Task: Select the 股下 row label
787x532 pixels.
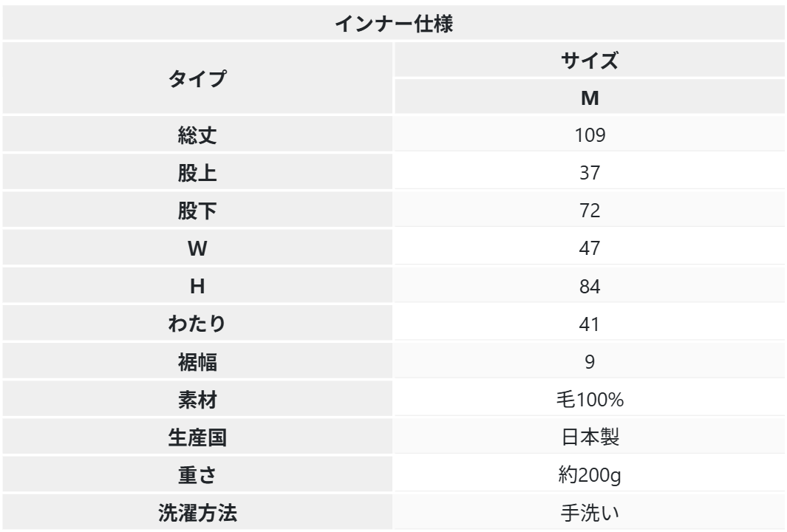Action: [198, 211]
